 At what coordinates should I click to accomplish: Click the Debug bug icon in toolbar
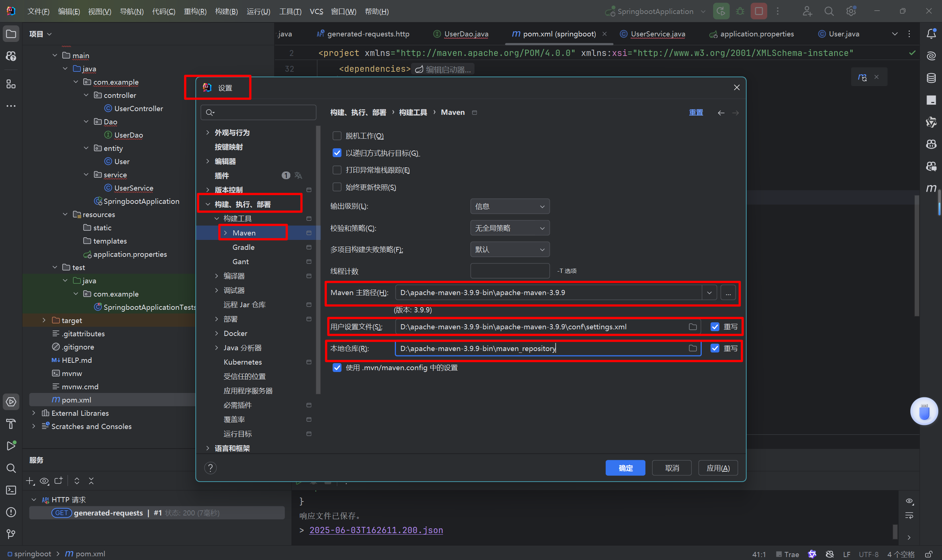(x=740, y=11)
